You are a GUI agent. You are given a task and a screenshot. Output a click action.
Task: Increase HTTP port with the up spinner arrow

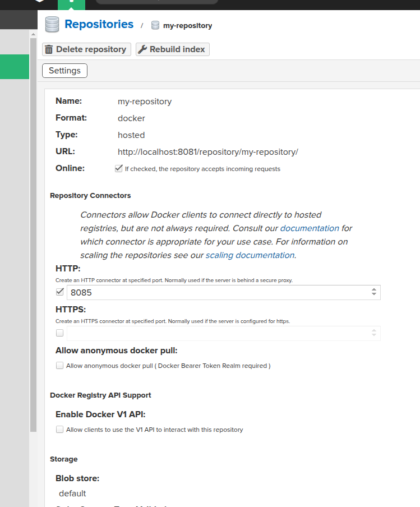pos(374,290)
